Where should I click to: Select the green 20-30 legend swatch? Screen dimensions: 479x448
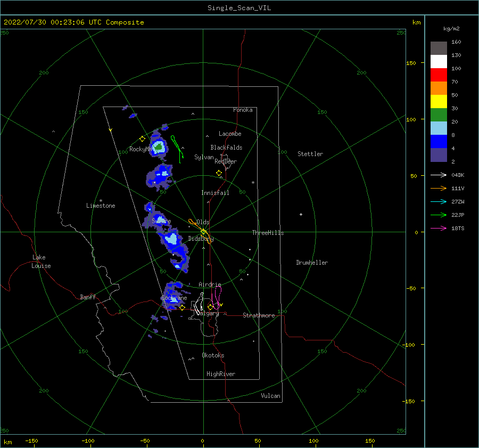coord(439,115)
